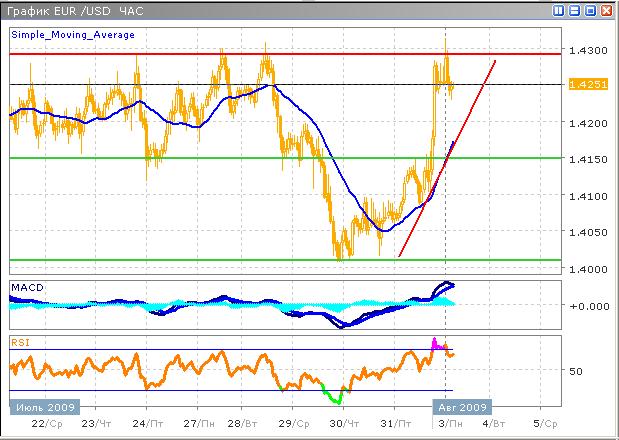Click the Июль 2009 month marker
Viewport: 619px width, 440px height.
tap(43, 407)
